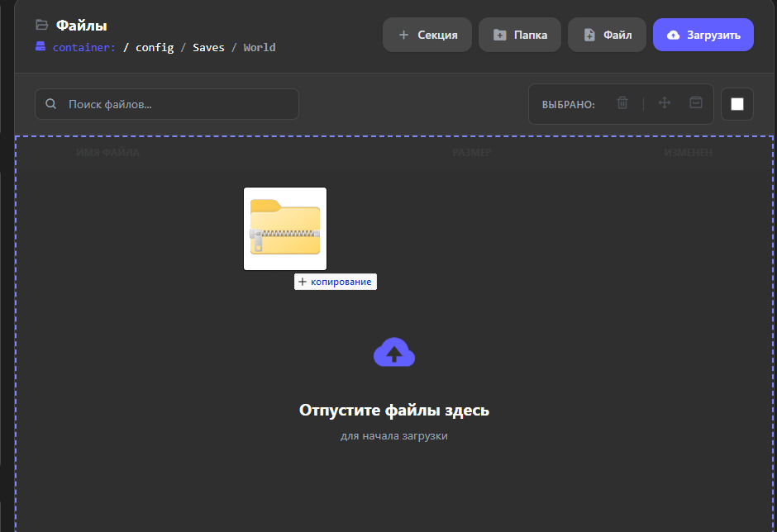This screenshot has height=532, width=777.
Task: Toggle the select-all checkbox
Action: 737,104
